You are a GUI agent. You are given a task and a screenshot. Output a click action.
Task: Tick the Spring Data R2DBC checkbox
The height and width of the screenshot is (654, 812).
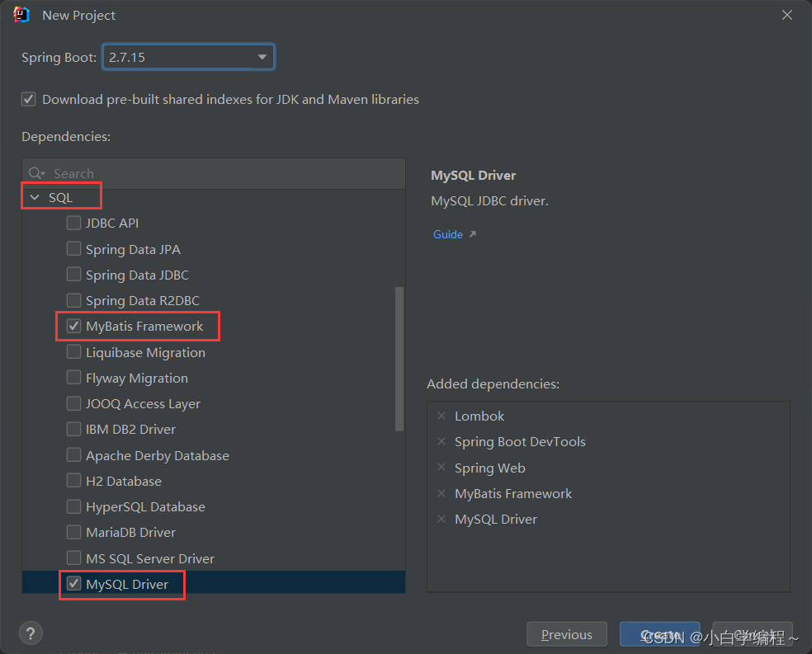coord(73,300)
